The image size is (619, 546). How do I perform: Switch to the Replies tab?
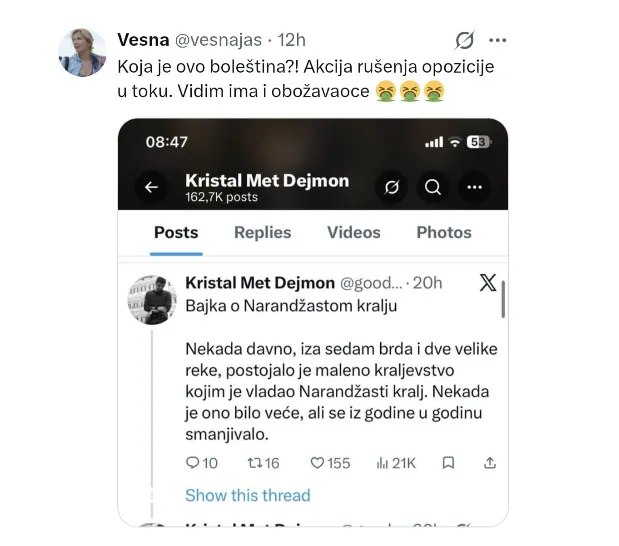(x=263, y=233)
